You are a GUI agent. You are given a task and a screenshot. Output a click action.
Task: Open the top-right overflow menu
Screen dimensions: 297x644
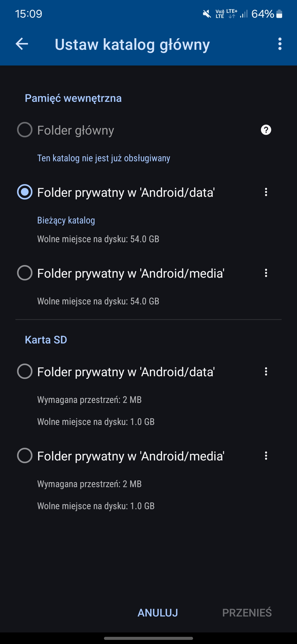tap(280, 44)
